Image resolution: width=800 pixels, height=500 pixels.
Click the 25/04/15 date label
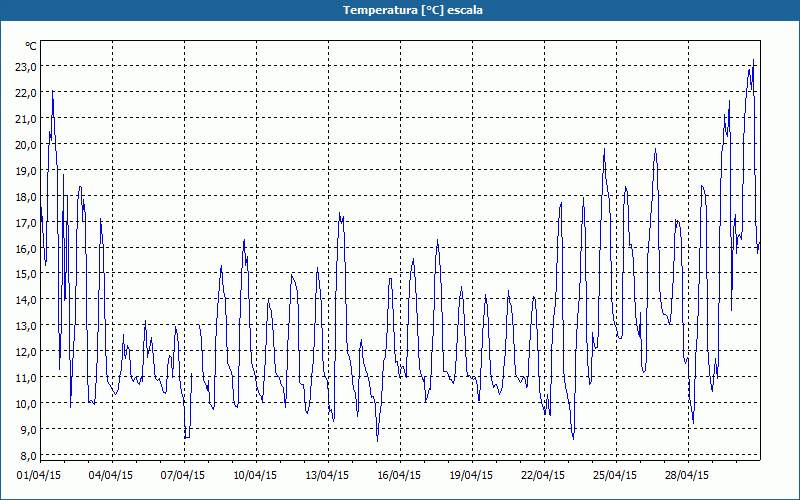615,476
